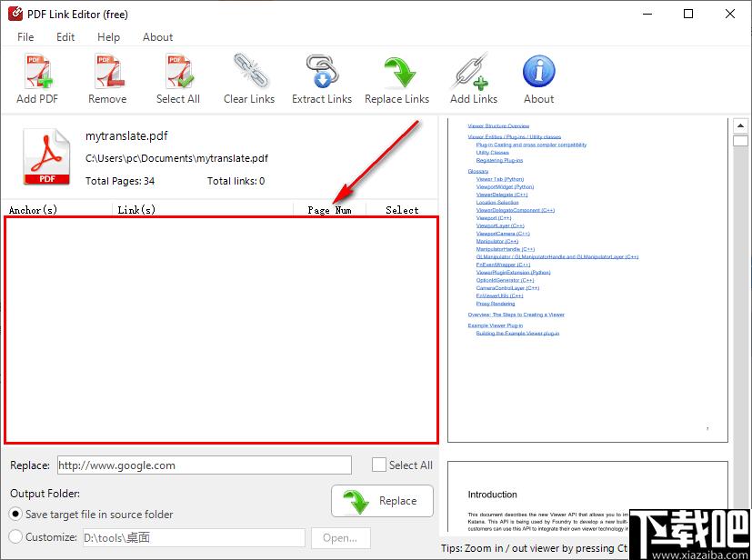Click the Select column header
Screen dimensions: 752x560
402,210
